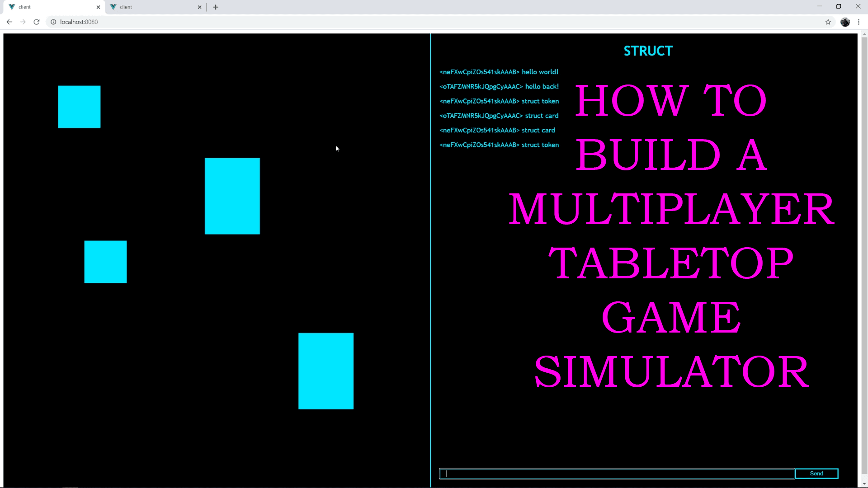
Task: Open the Chrome profile avatar
Action: 844,22
